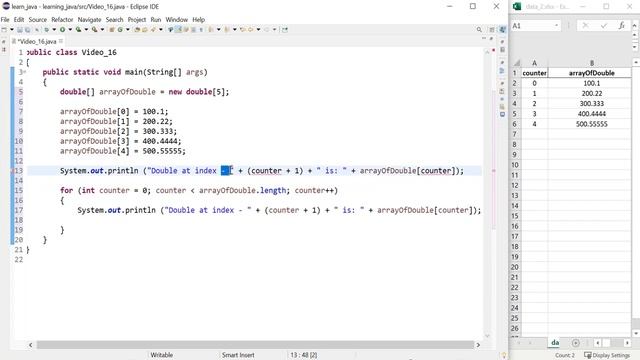The width and height of the screenshot is (640, 360).
Task: Expand the Excel formula bar
Action: 635,25
